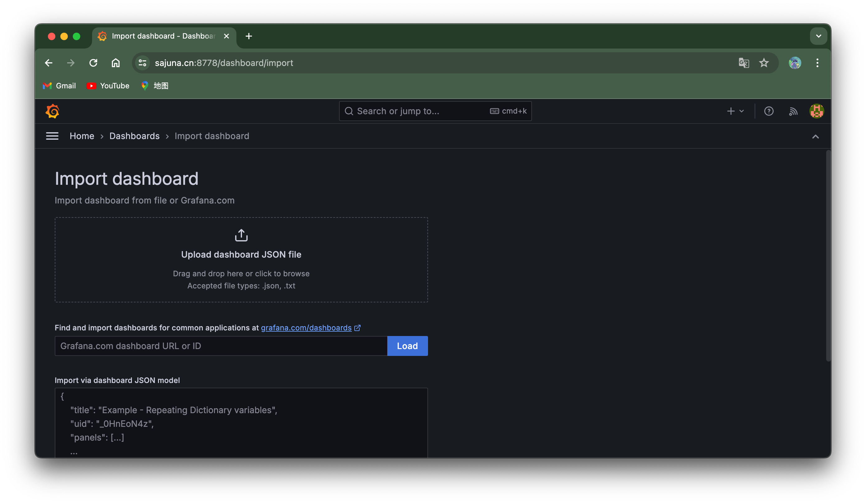The width and height of the screenshot is (866, 504).
Task: Open a new browser tab
Action: 249,36
